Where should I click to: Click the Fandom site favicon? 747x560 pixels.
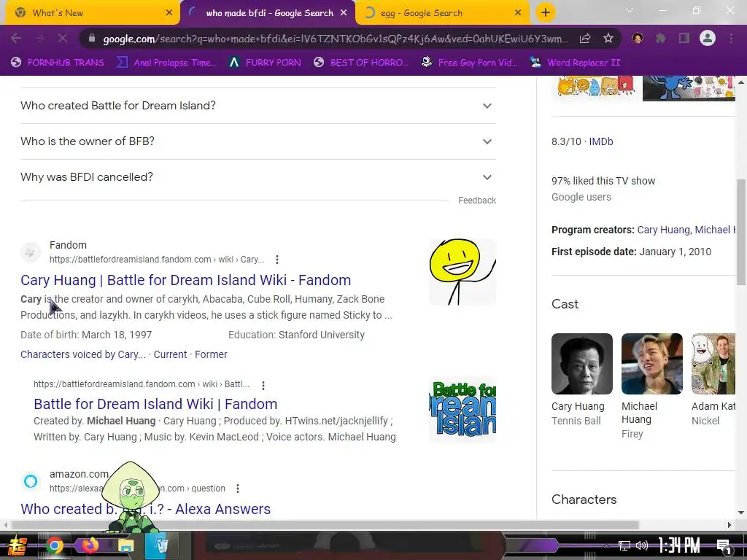click(x=30, y=252)
